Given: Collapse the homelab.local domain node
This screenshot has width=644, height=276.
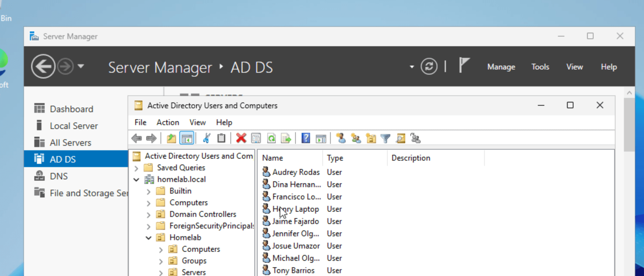Looking at the screenshot, I should (137, 180).
